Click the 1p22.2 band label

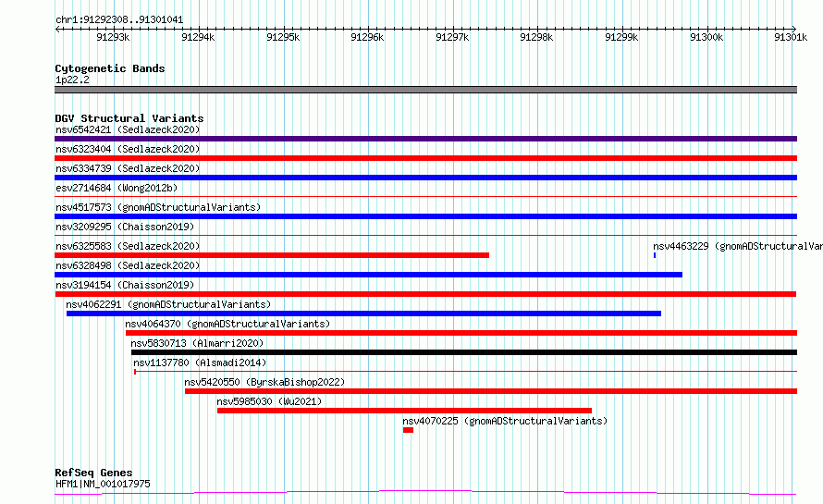pyautogui.click(x=72, y=80)
